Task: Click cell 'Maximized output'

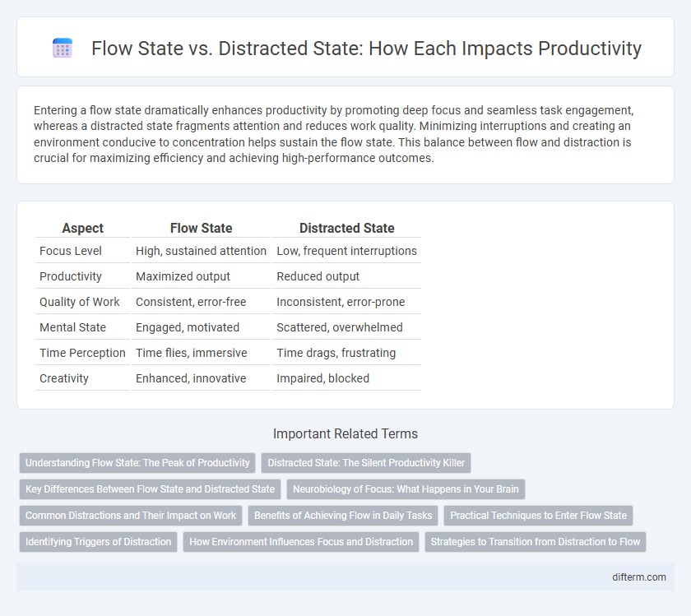Action: [183, 276]
